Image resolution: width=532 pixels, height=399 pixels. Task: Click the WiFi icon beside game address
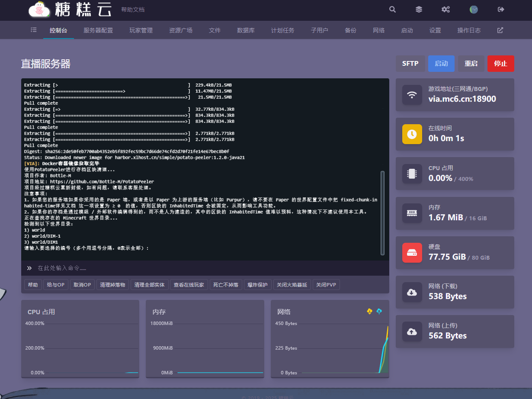[412, 94]
